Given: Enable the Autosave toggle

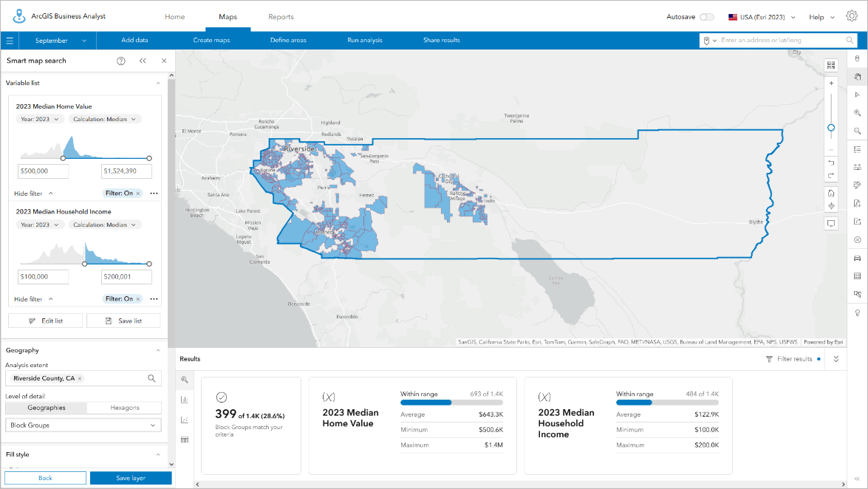Looking at the screenshot, I should click(707, 16).
